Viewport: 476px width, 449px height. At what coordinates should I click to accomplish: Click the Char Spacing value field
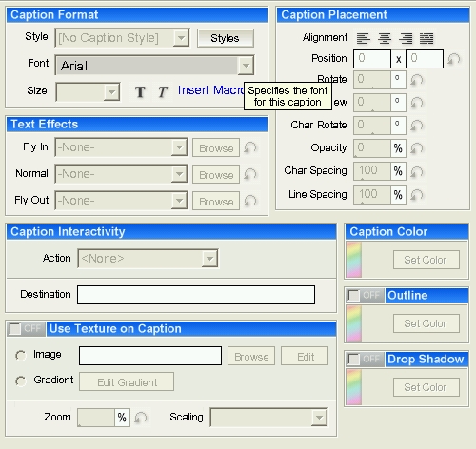tap(372, 171)
